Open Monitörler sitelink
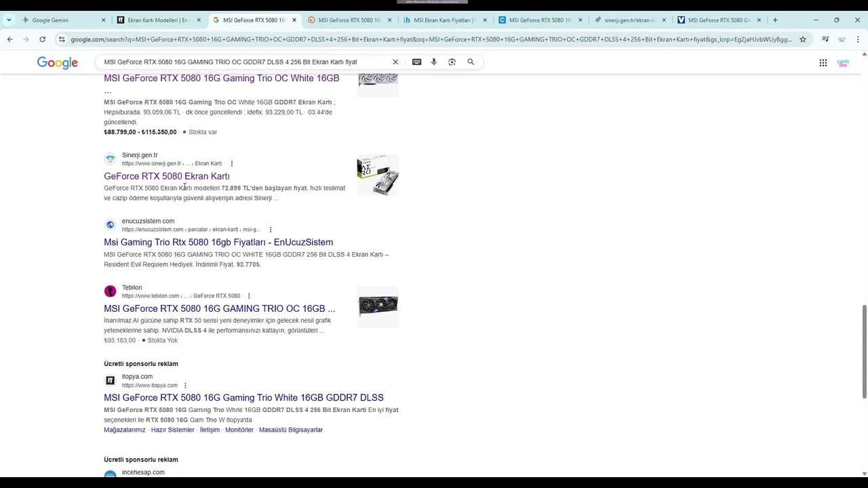Viewport: 868px width, 488px height. 239,430
